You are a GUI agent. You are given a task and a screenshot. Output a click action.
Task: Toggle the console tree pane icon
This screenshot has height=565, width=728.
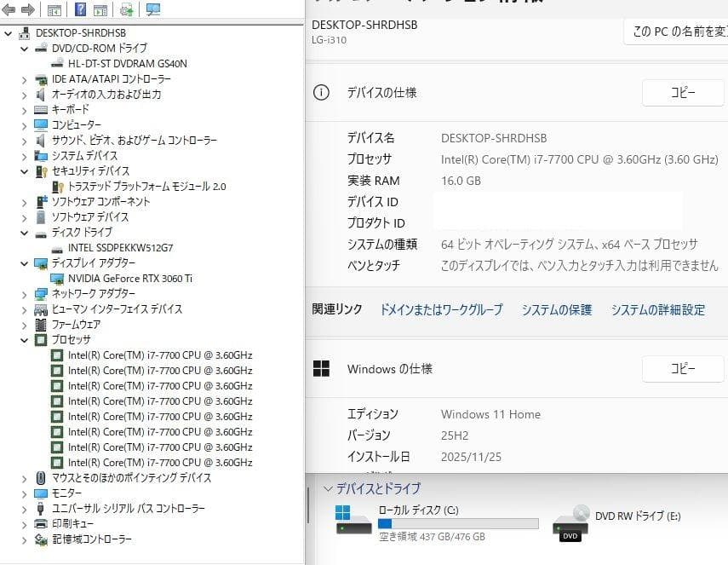tap(54, 10)
